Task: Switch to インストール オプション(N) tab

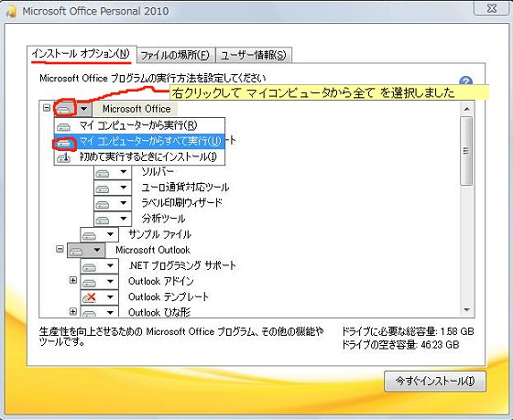Action: (82, 54)
